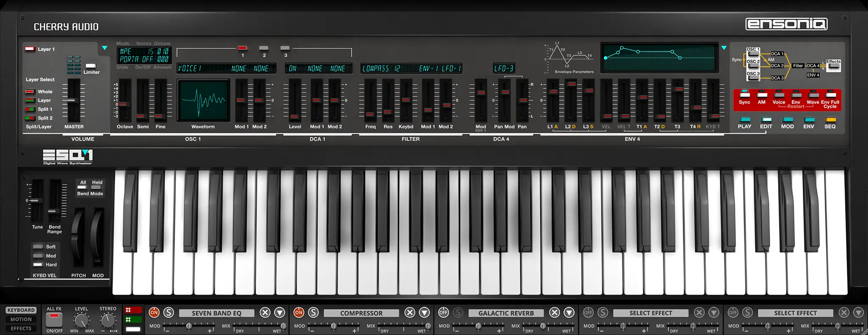The width and height of the screenshot is (868, 335).
Task: Toggle the ALL FX on/off button
Action: (x=54, y=320)
